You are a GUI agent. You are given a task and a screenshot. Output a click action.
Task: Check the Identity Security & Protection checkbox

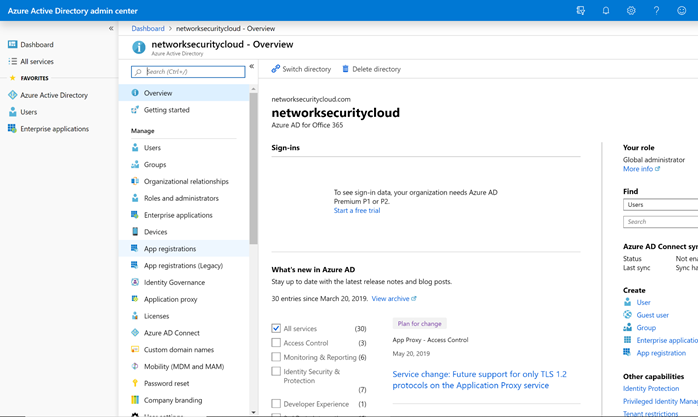click(276, 371)
